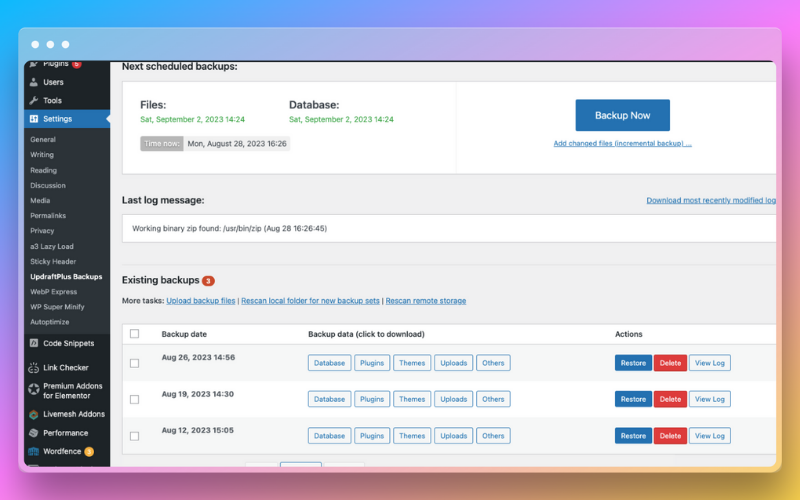Click Rescan remote storage link
The height and width of the screenshot is (500, 800).
[x=426, y=301]
